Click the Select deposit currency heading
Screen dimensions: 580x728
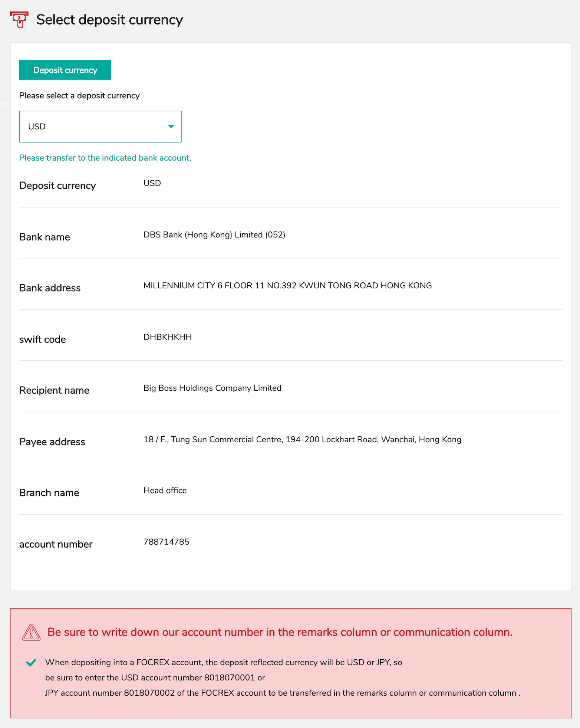point(109,20)
